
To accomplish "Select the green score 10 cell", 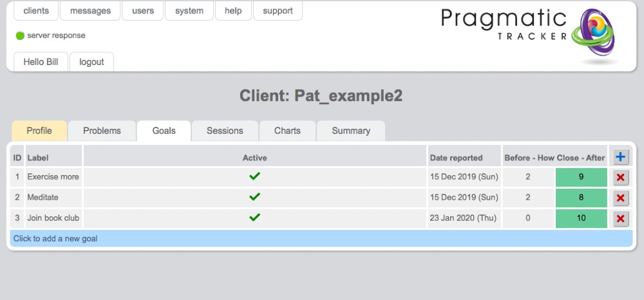I will 581,218.
